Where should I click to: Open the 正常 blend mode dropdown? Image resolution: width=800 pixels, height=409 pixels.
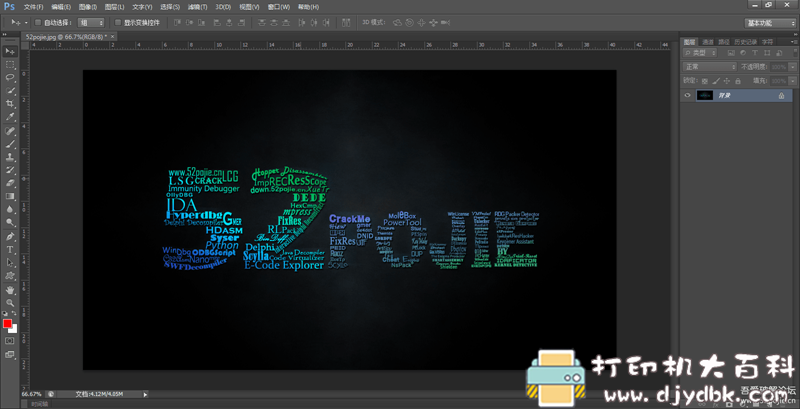point(709,67)
